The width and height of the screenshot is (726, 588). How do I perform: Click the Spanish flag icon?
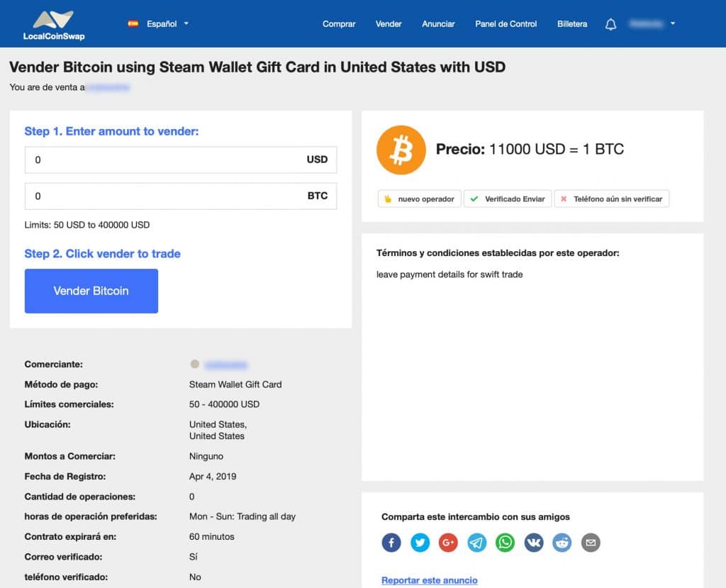[x=133, y=23]
